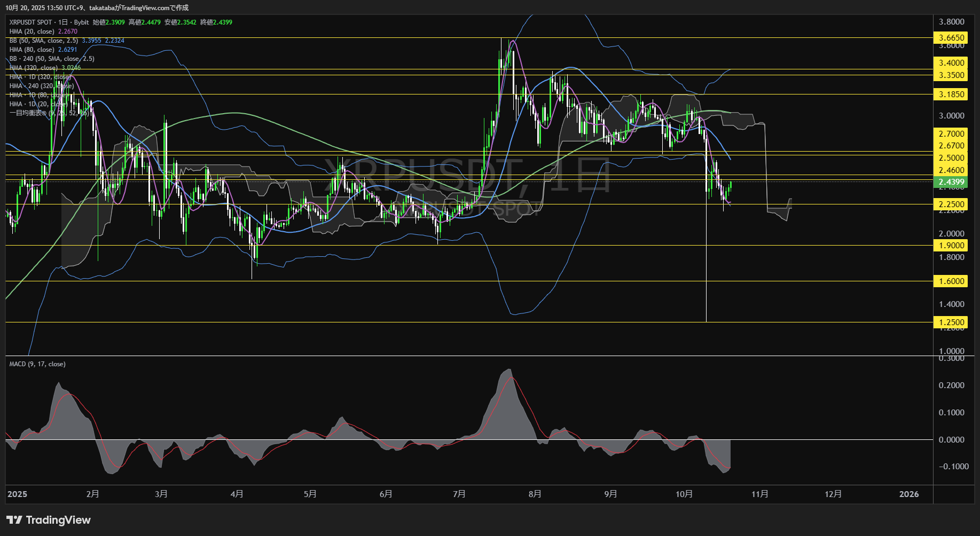Select the Ichimoku 一目均衡表 indicator legend
The width and height of the screenshot is (980, 536).
[x=27, y=113]
